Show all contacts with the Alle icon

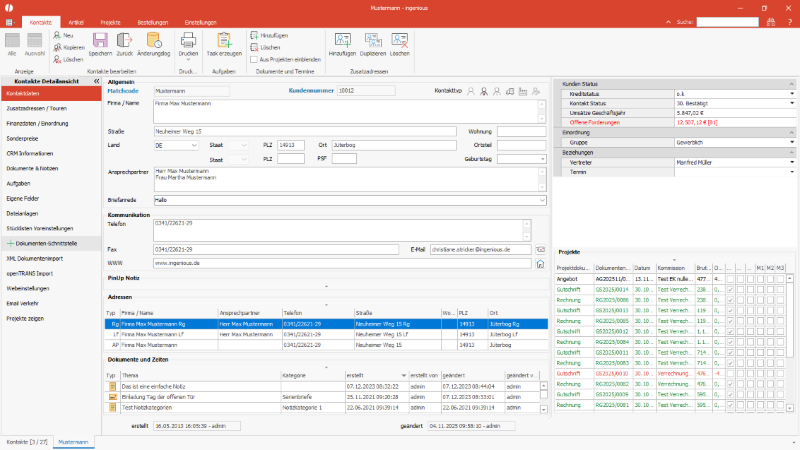tap(13, 41)
